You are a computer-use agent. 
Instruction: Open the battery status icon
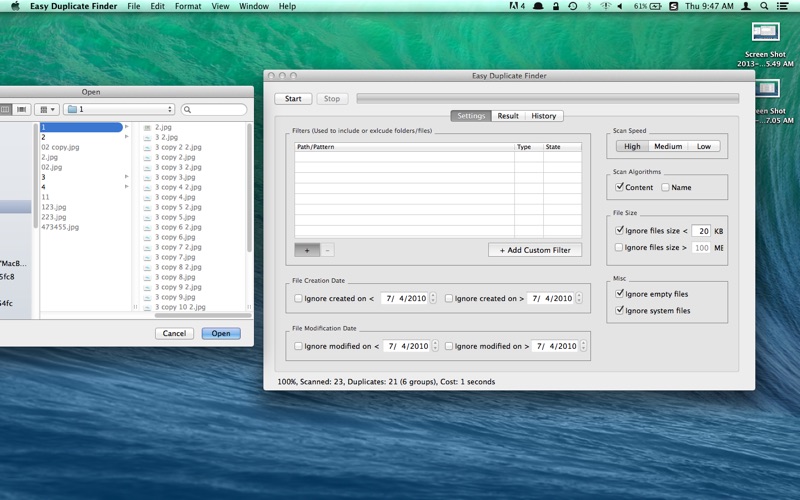pos(655,6)
